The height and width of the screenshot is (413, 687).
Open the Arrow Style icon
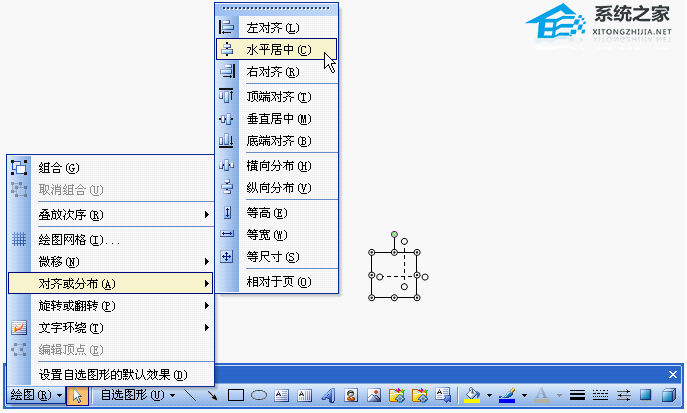click(x=623, y=395)
